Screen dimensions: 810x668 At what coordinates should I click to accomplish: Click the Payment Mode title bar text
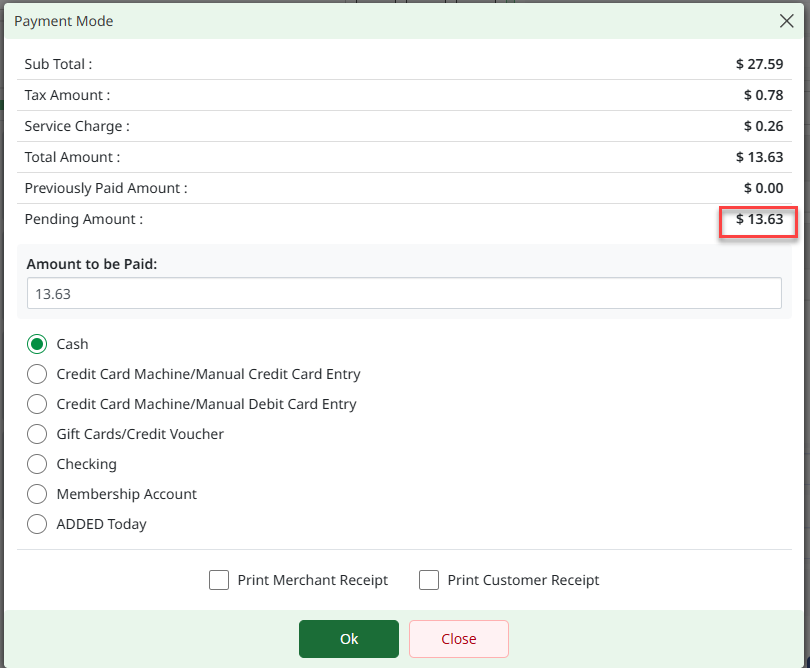pyautogui.click(x=64, y=21)
